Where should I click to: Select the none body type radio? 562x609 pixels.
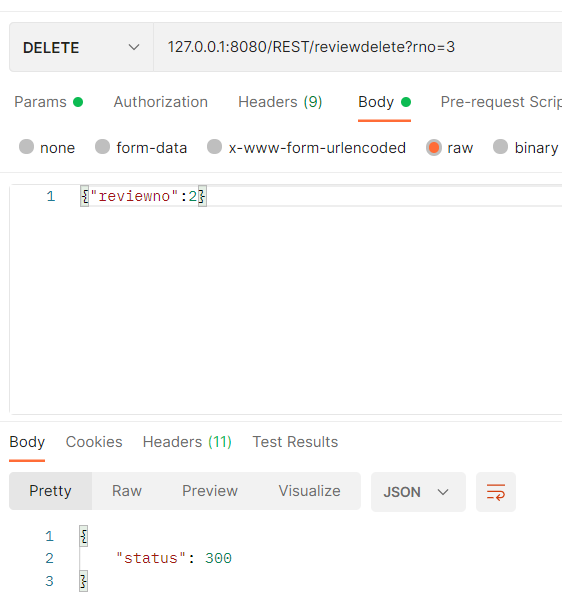click(26, 147)
